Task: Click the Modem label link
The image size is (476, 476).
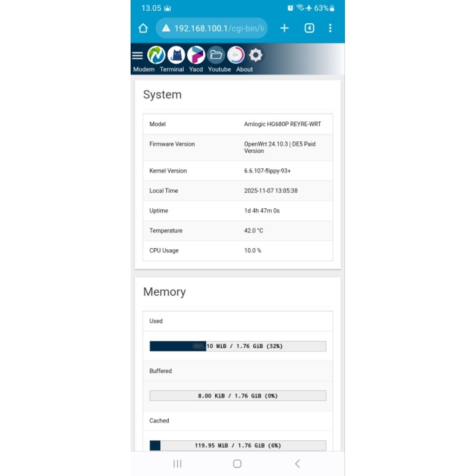Action: [x=144, y=69]
